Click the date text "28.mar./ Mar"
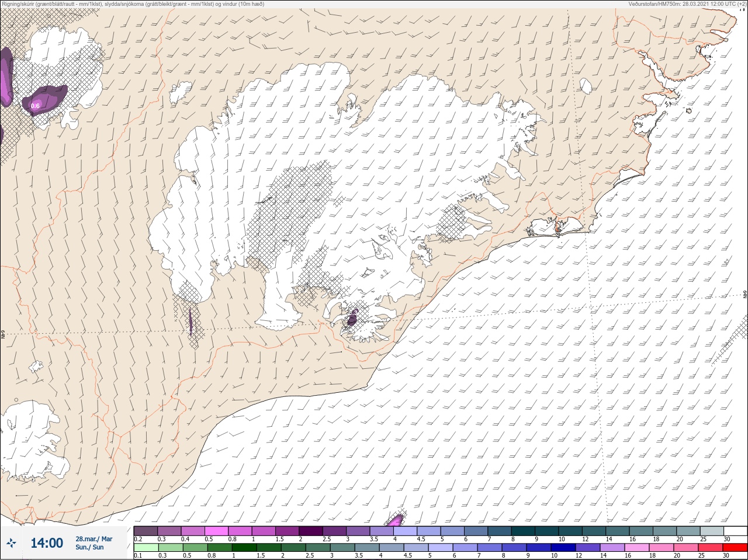Viewport: 748px width, 560px height. (94, 539)
